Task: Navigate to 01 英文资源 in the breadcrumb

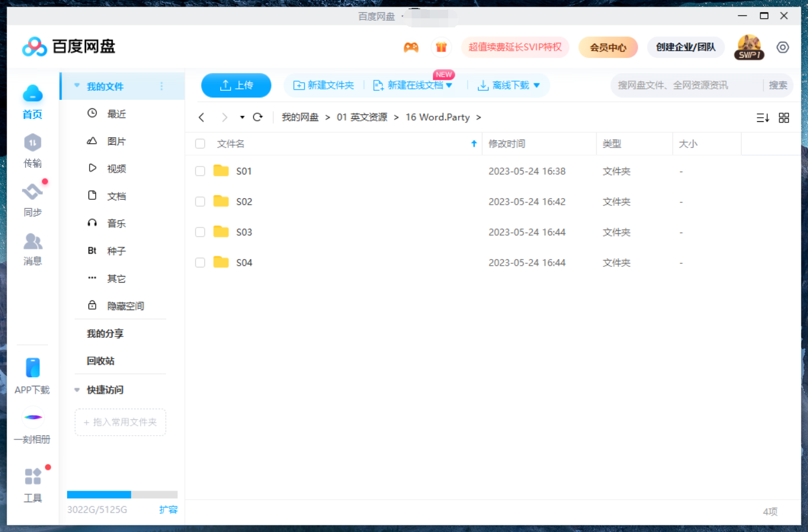Action: coord(363,117)
